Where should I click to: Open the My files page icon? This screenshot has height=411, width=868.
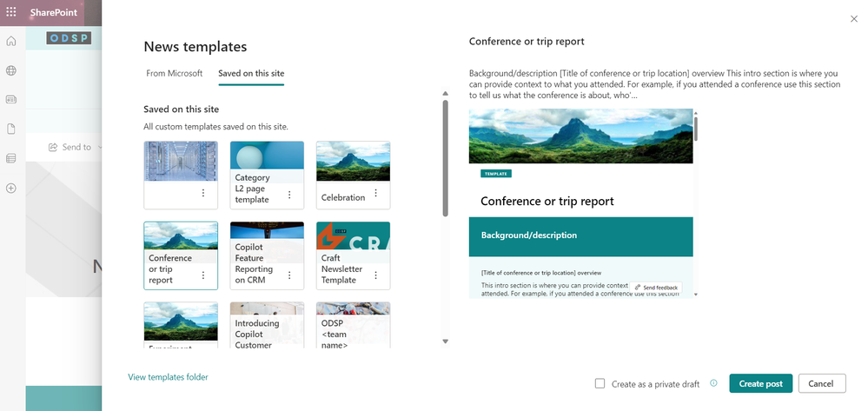tap(11, 129)
